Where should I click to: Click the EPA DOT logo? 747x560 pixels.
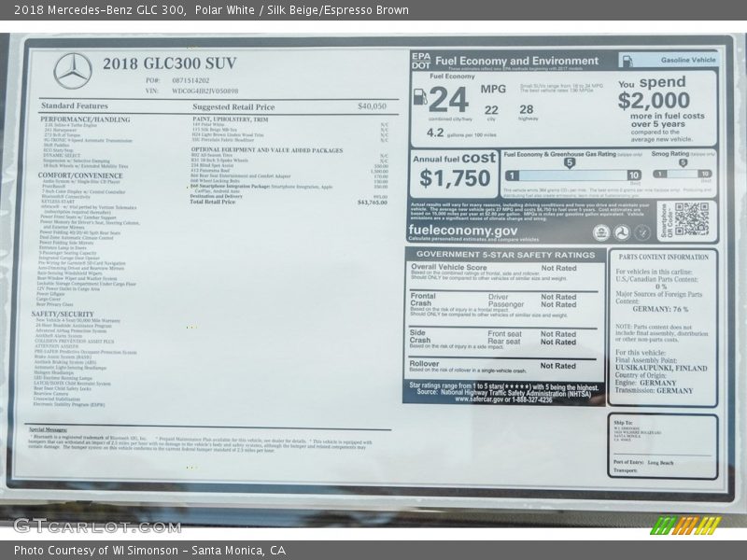coord(421,61)
